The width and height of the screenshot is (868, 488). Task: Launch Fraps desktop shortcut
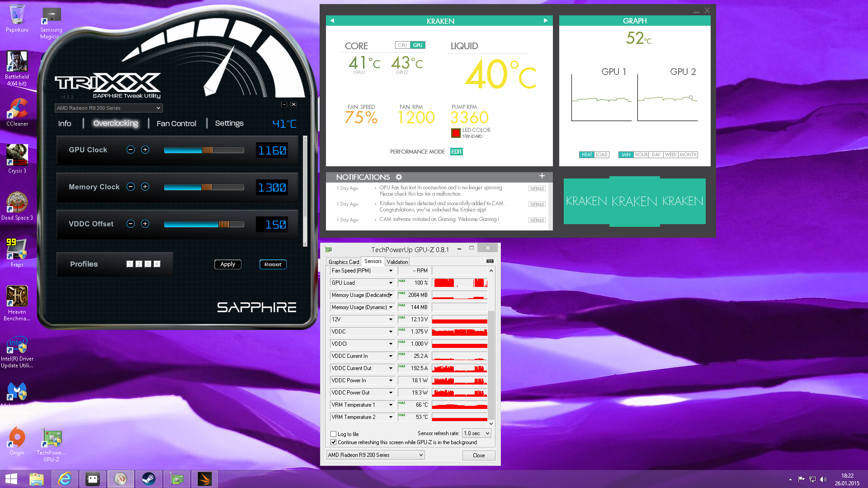[x=17, y=253]
